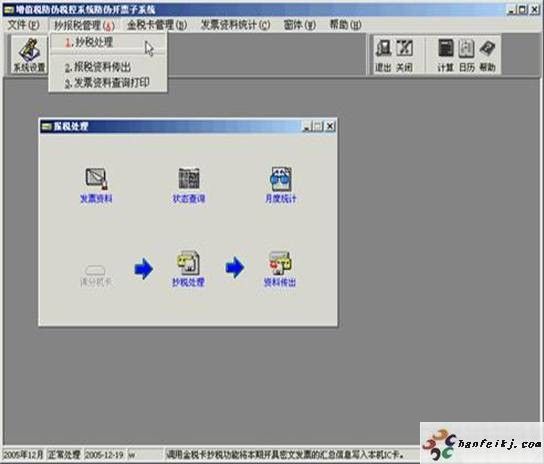544x464 pixels.
Task: Open the 状态查询 icon
Action: point(189,186)
